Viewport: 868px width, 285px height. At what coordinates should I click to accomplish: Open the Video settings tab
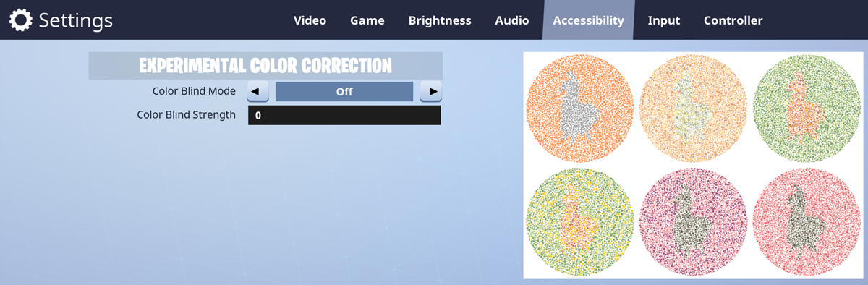310,20
